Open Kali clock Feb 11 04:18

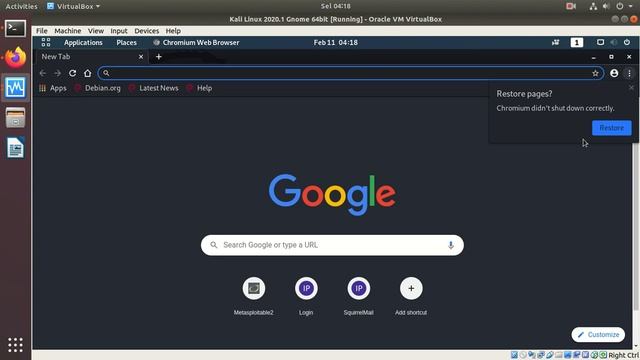pos(336,42)
